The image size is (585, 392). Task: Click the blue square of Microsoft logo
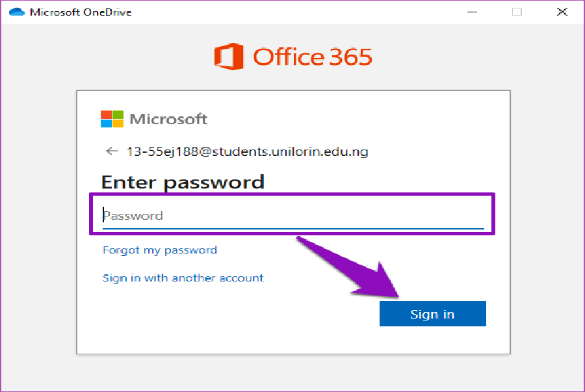(106, 124)
